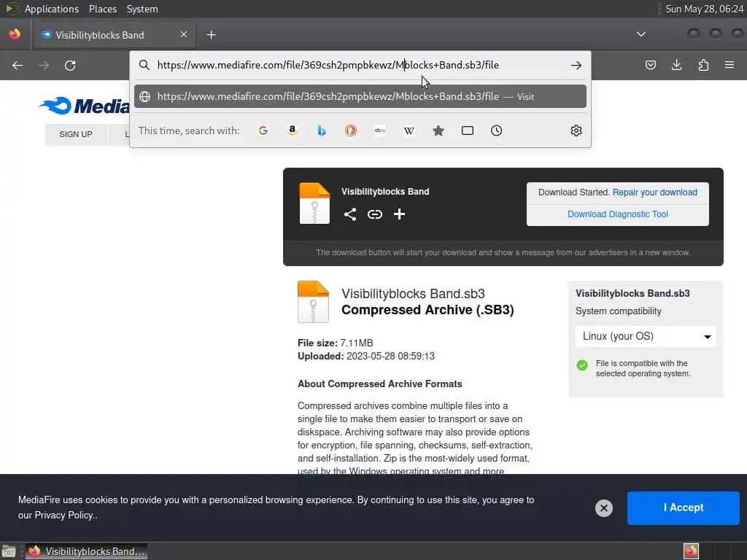Screen dimensions: 747x560
Task: Search with Bing this time
Action: point(322,131)
